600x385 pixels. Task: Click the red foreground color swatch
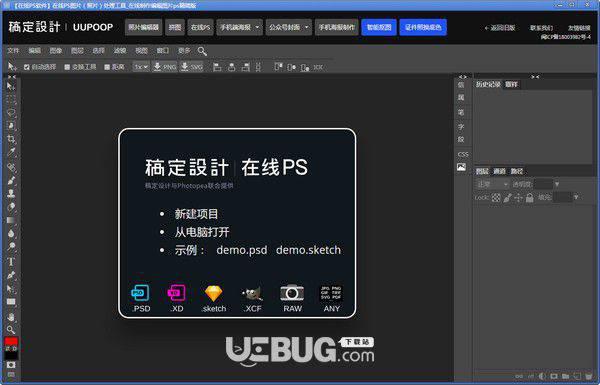click(11, 341)
